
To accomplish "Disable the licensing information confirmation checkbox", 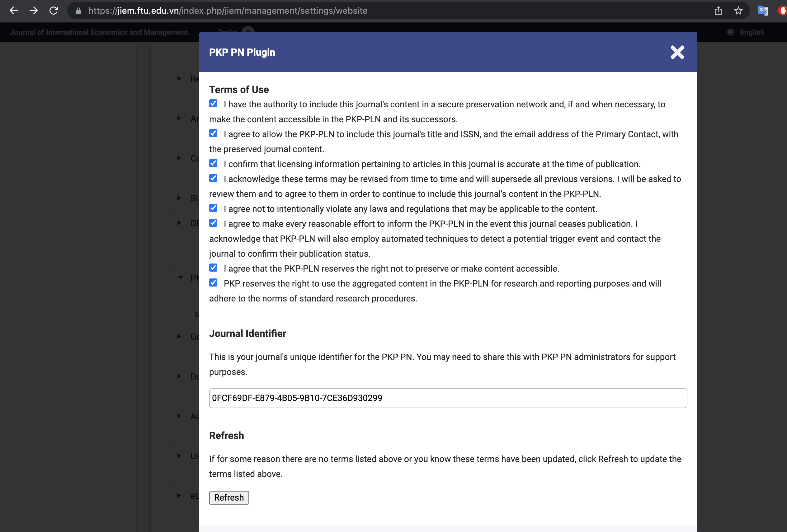I will 213,163.
